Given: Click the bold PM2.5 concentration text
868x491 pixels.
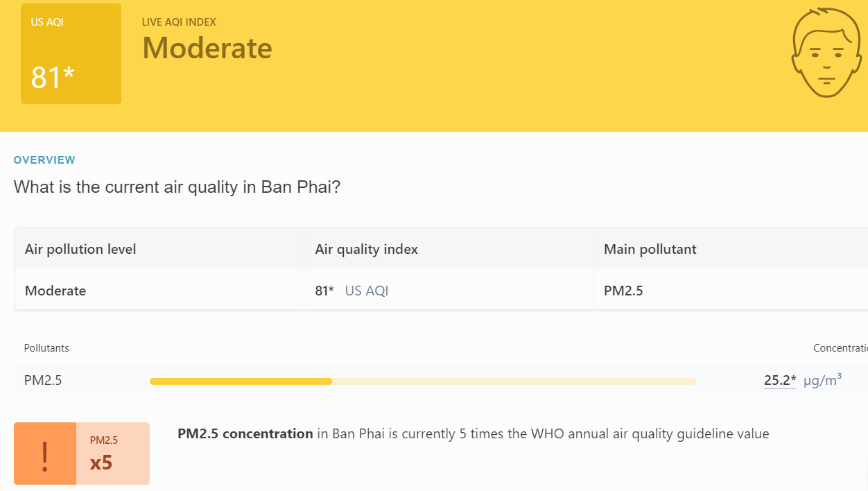Looking at the screenshot, I should tap(245, 434).
